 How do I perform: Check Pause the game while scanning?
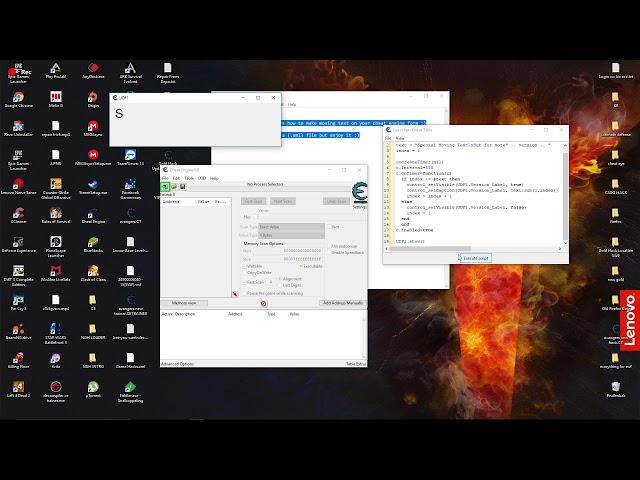(x=244, y=293)
